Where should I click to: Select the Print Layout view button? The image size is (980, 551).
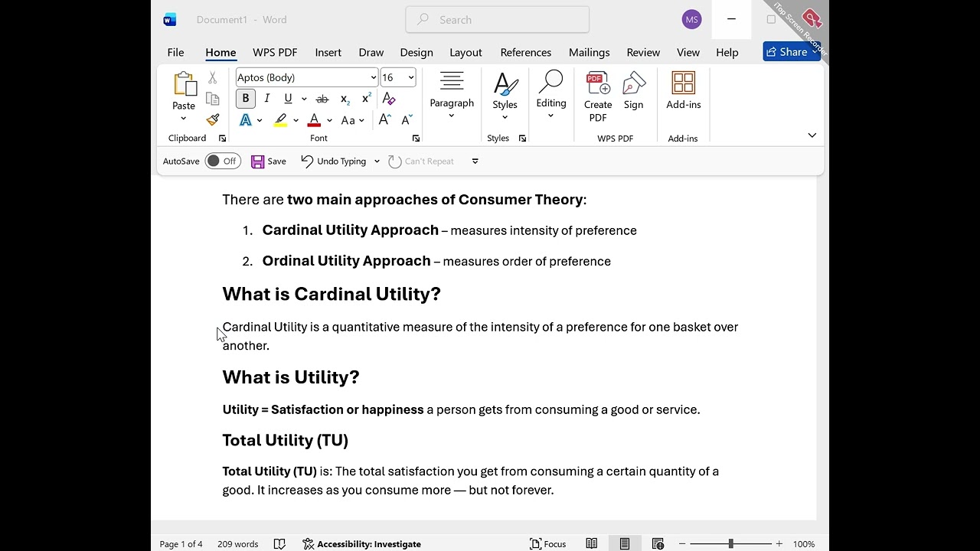[x=625, y=544]
